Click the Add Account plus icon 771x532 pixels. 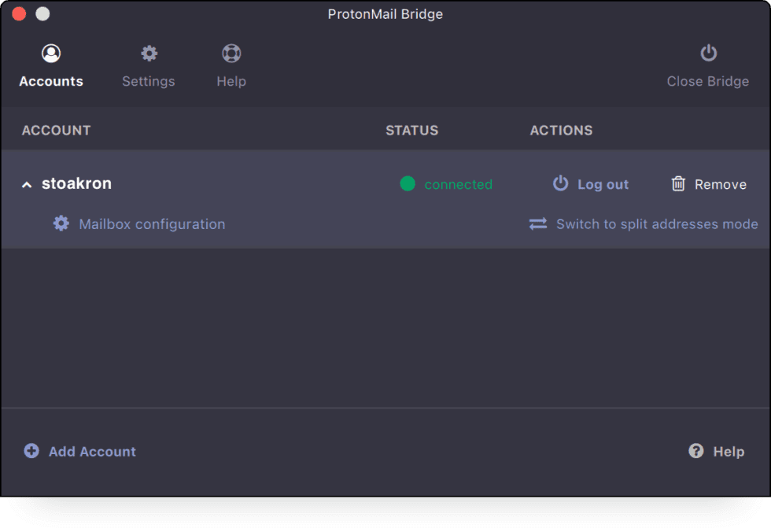click(31, 451)
